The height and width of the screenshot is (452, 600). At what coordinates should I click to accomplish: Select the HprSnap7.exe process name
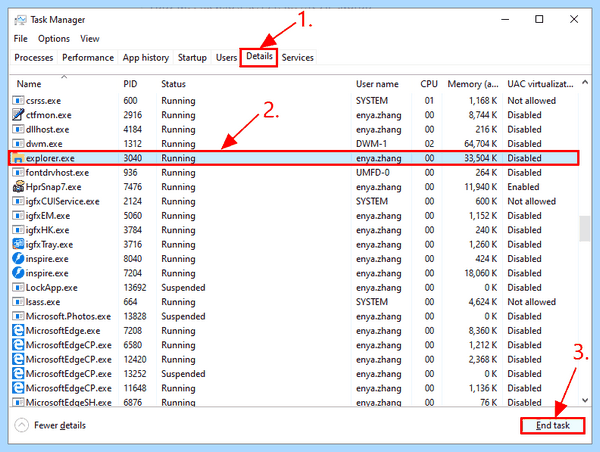pos(54,187)
